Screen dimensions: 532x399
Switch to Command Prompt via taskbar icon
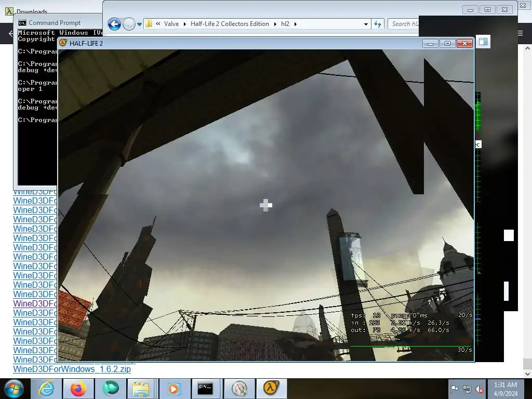click(x=206, y=389)
